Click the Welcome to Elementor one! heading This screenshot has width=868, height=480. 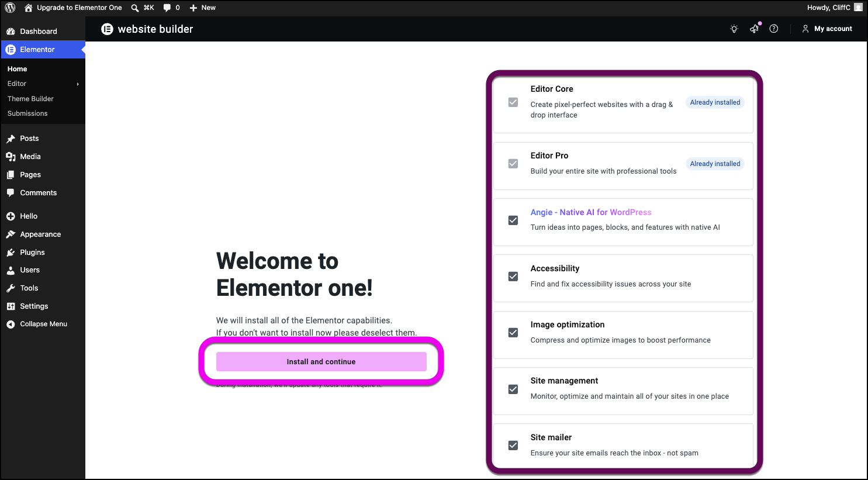pyautogui.click(x=294, y=274)
